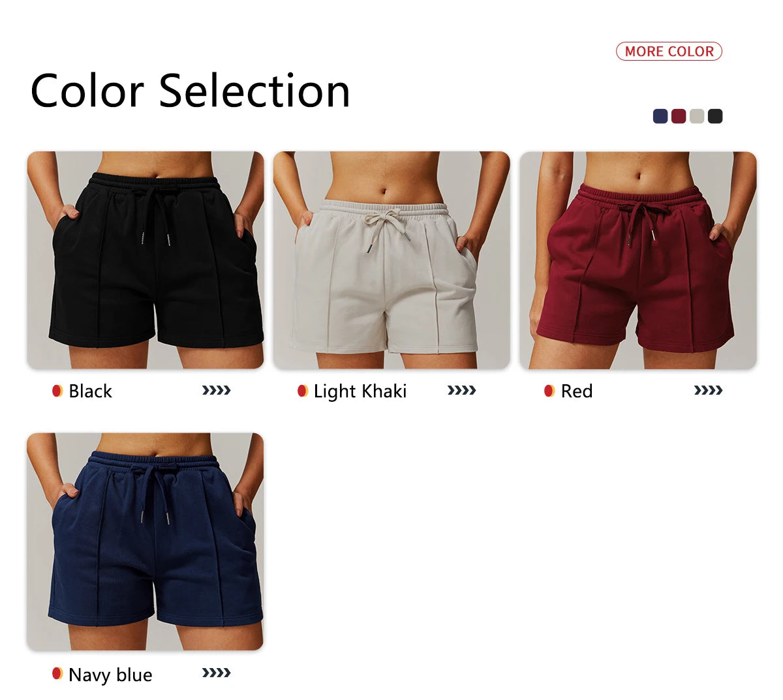Open the Navy blue shorts thumbnail
Image resolution: width=783 pixels, height=700 pixels.
click(x=146, y=541)
